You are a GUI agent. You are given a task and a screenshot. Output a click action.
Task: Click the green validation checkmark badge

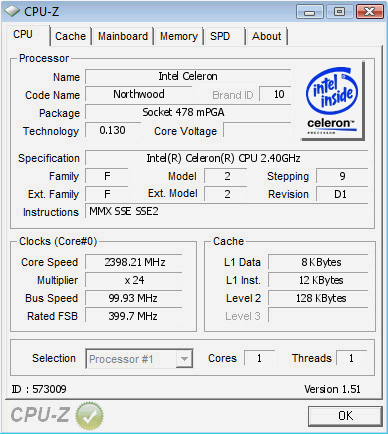[x=89, y=415]
